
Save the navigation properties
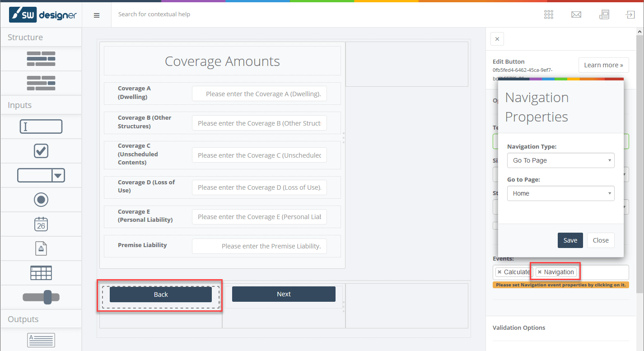point(570,240)
